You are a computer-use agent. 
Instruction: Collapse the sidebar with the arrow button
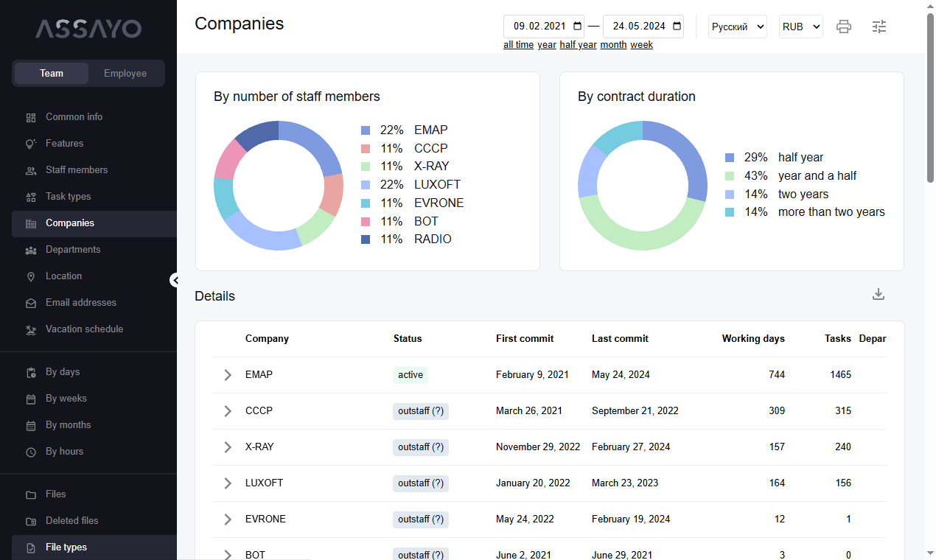pyautogui.click(x=175, y=280)
